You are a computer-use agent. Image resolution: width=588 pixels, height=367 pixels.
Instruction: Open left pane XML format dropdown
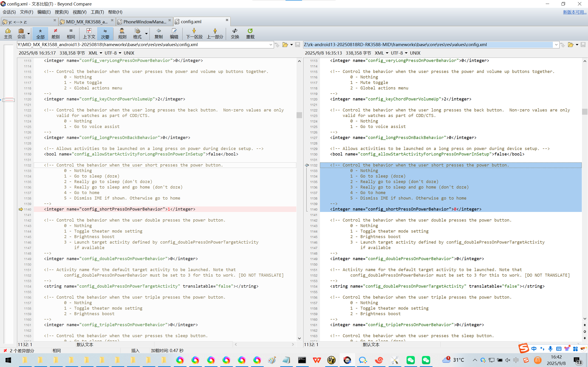pyautogui.click(x=95, y=53)
